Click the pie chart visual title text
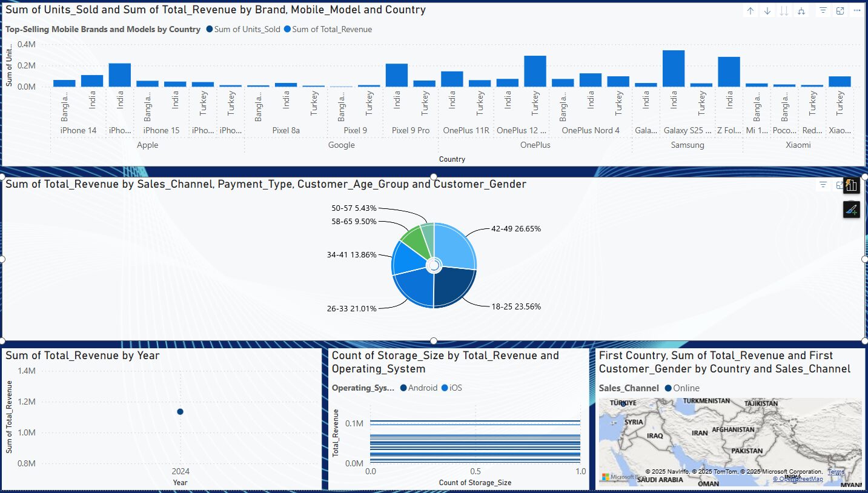This screenshot has width=868, height=493. pos(266,184)
